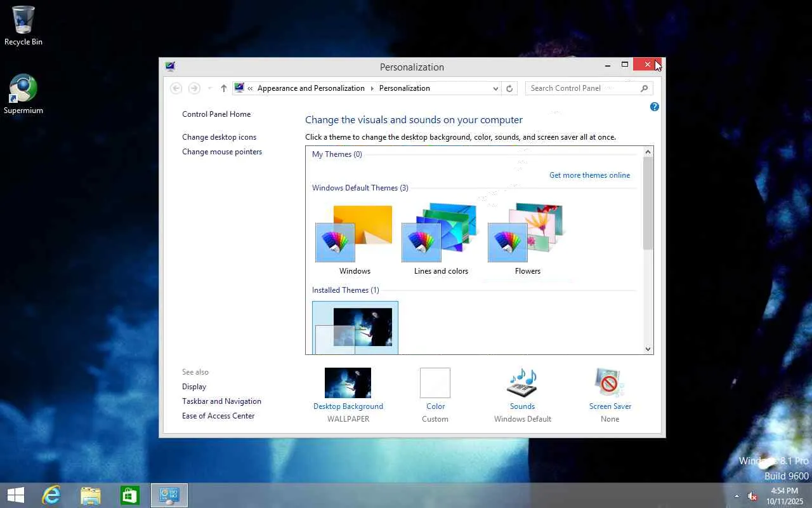Close the Personalization window

[647, 65]
